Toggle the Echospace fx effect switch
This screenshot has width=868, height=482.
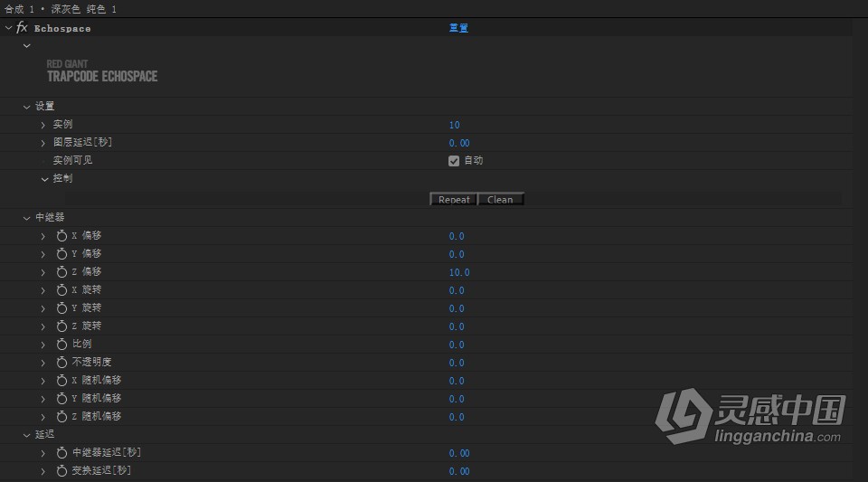(x=22, y=28)
